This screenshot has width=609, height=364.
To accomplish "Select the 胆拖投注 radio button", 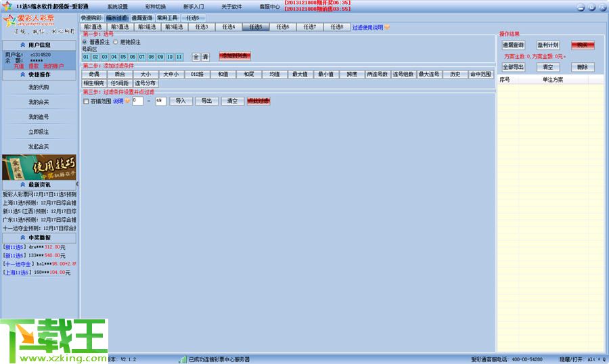I will tap(116, 42).
